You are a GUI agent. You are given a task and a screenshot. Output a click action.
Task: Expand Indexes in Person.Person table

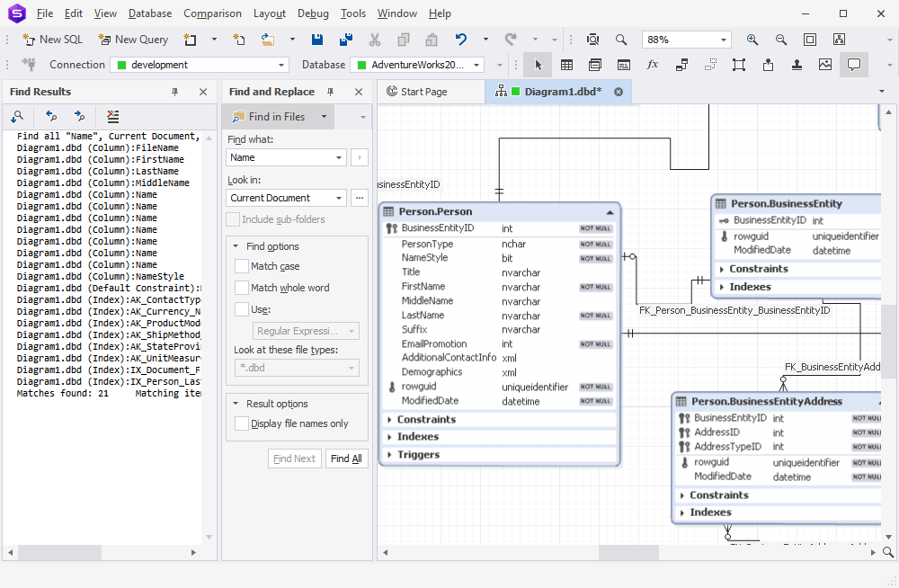point(389,437)
